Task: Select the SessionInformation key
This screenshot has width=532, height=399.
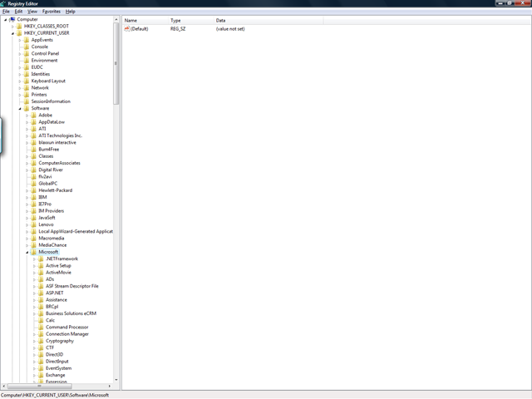Action: click(x=51, y=101)
